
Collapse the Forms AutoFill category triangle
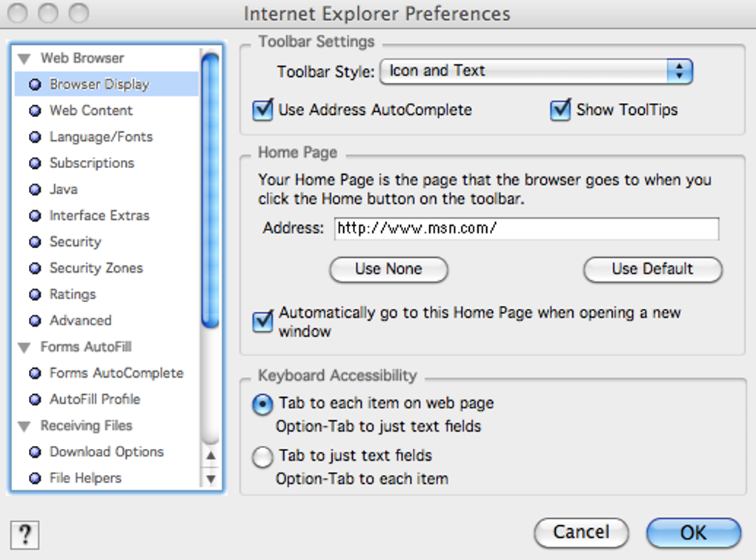24,347
